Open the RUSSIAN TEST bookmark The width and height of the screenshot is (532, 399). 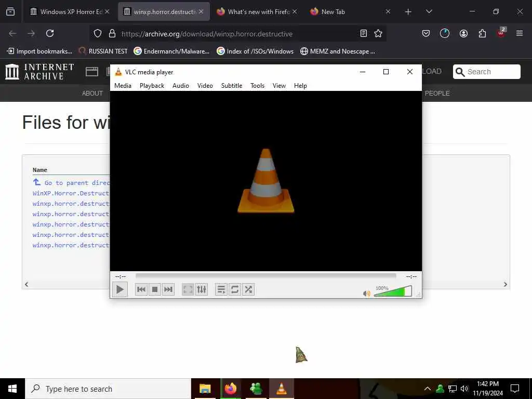[103, 51]
